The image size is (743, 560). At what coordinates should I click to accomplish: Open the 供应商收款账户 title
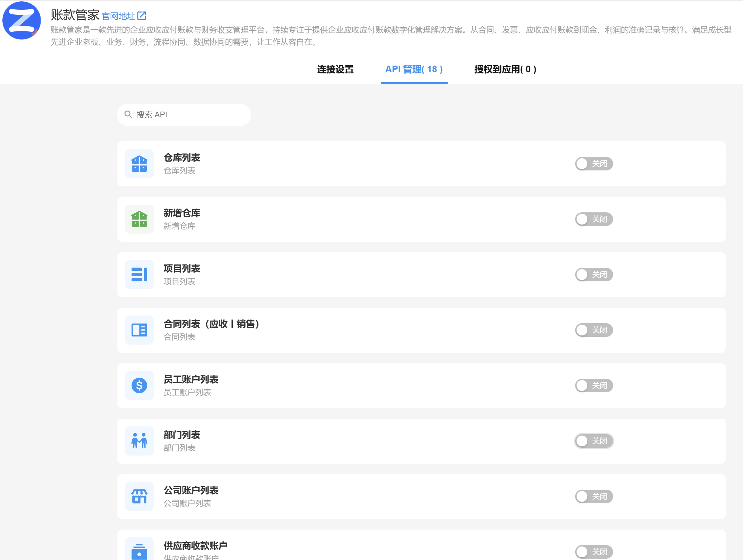tap(196, 546)
